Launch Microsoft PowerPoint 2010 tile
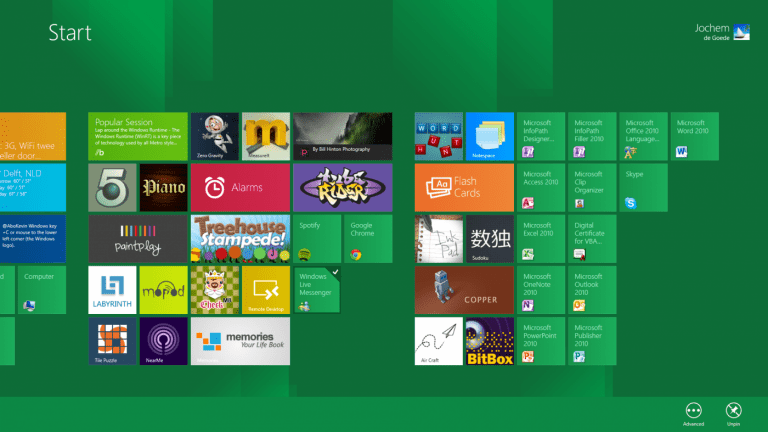This screenshot has height=432, width=768. click(x=541, y=341)
